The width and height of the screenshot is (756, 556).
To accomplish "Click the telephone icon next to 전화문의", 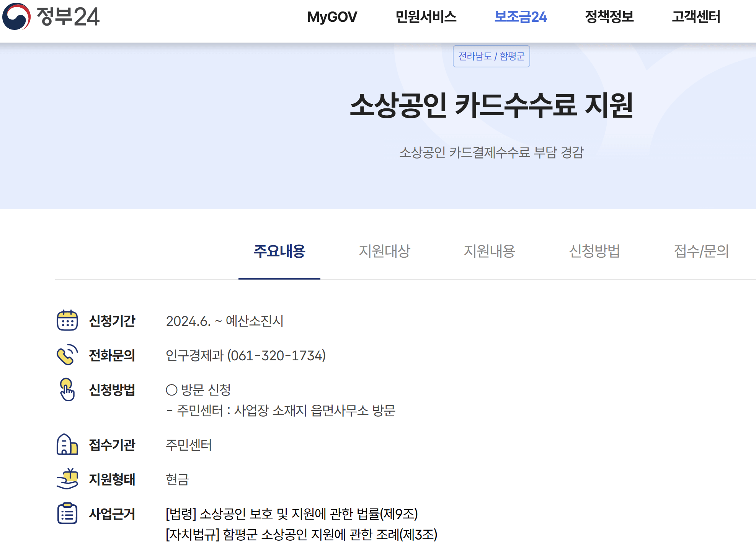I will (x=67, y=355).
